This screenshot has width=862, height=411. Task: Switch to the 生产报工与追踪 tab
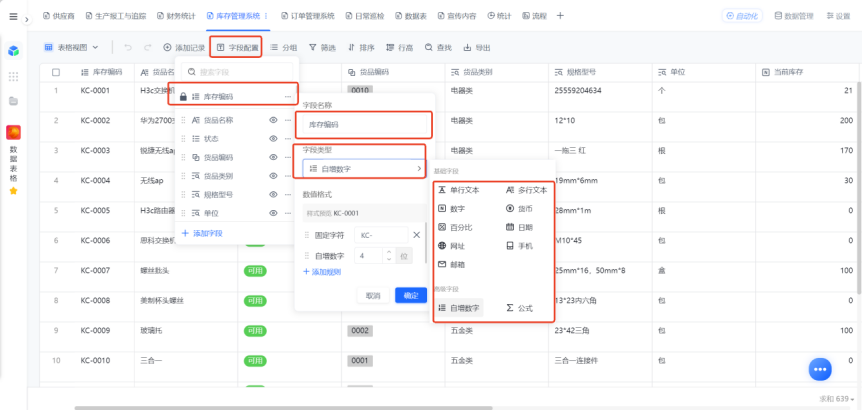click(x=115, y=16)
